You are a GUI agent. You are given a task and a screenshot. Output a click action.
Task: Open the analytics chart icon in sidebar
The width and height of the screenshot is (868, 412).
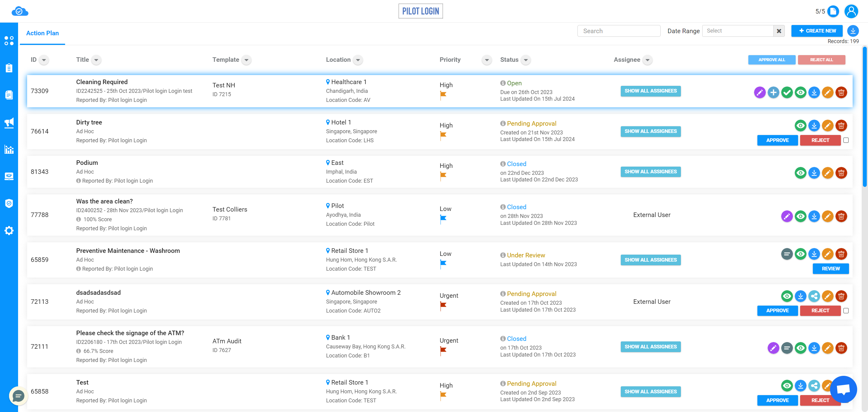(x=9, y=149)
